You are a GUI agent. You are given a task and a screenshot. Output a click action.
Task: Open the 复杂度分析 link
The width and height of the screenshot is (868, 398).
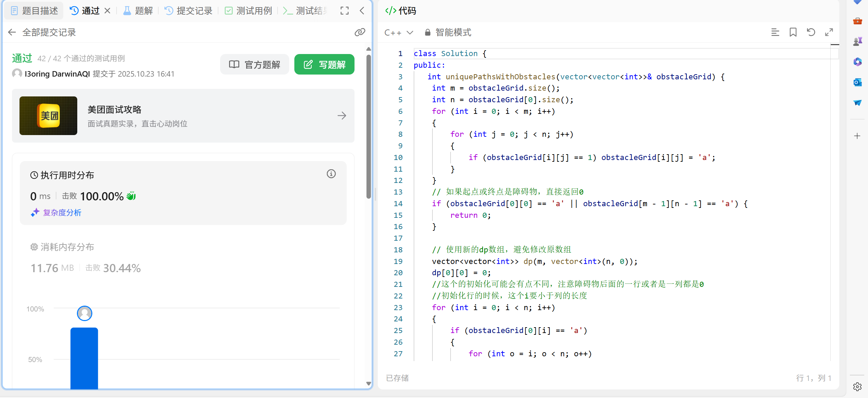(62, 213)
